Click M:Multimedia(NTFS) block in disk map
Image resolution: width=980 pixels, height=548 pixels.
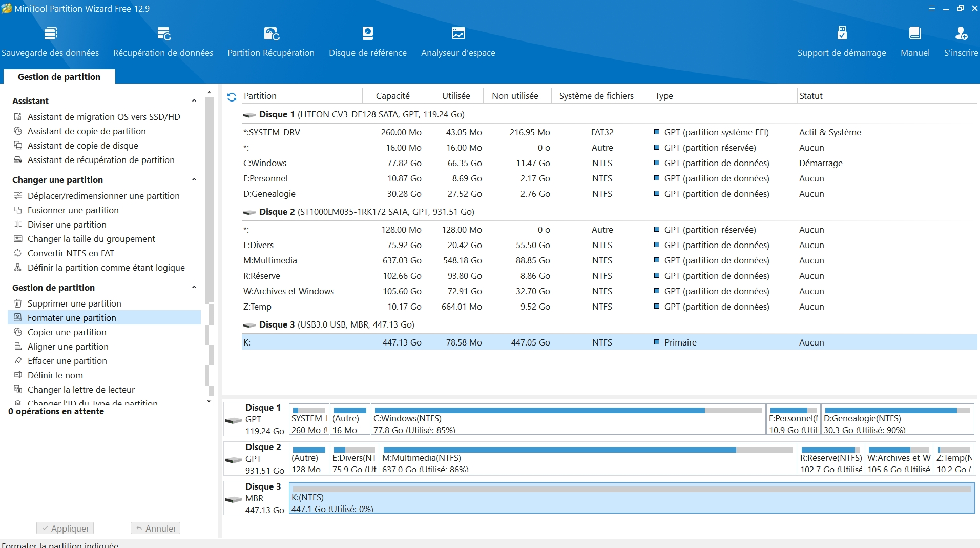click(588, 459)
